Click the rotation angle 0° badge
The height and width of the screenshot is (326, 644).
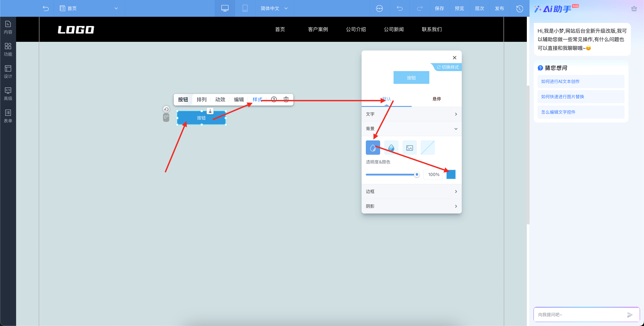(166, 117)
